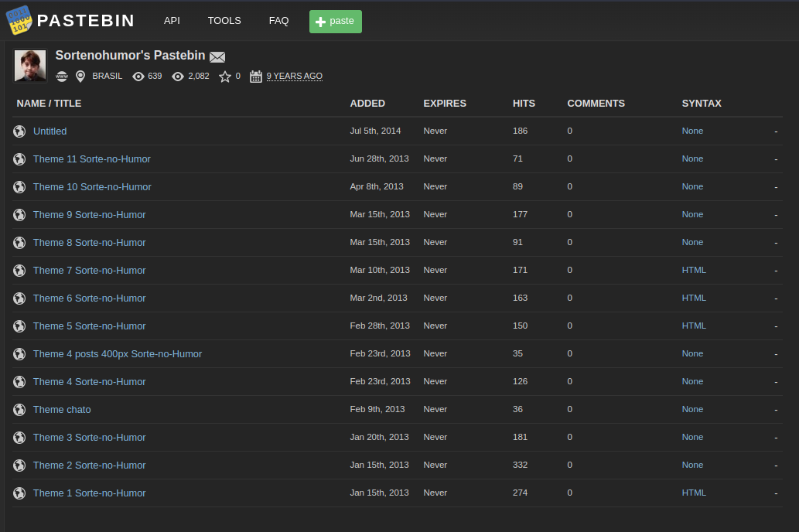
Task: Open the Theme 11 Sorte-no-Humor paste
Action: point(91,159)
